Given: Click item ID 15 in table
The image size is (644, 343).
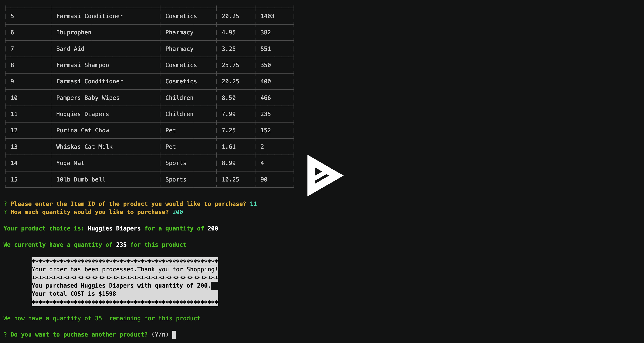Looking at the screenshot, I should coord(14,179).
